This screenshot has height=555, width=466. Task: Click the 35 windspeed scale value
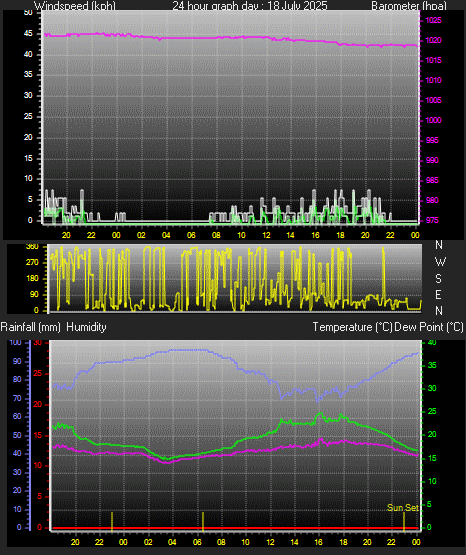click(x=28, y=75)
